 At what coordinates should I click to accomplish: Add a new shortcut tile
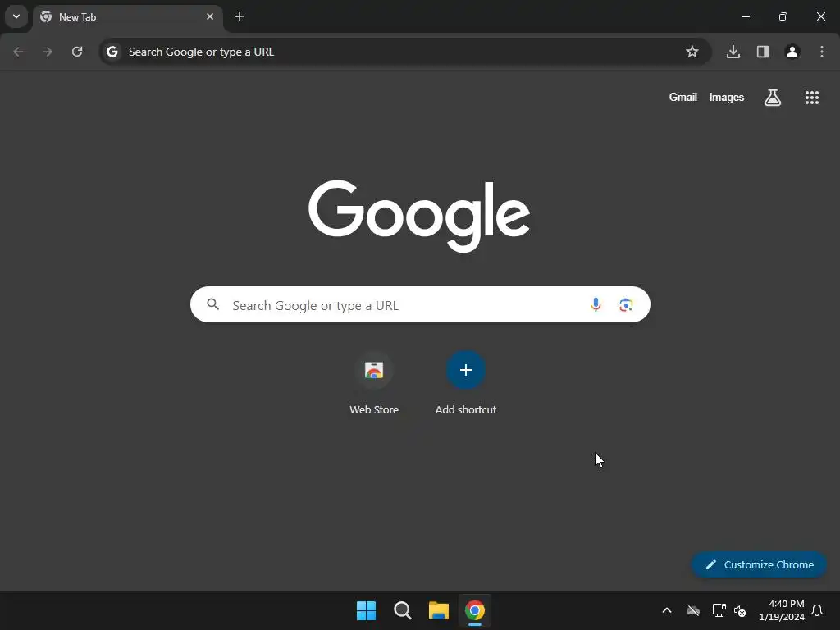point(466,384)
